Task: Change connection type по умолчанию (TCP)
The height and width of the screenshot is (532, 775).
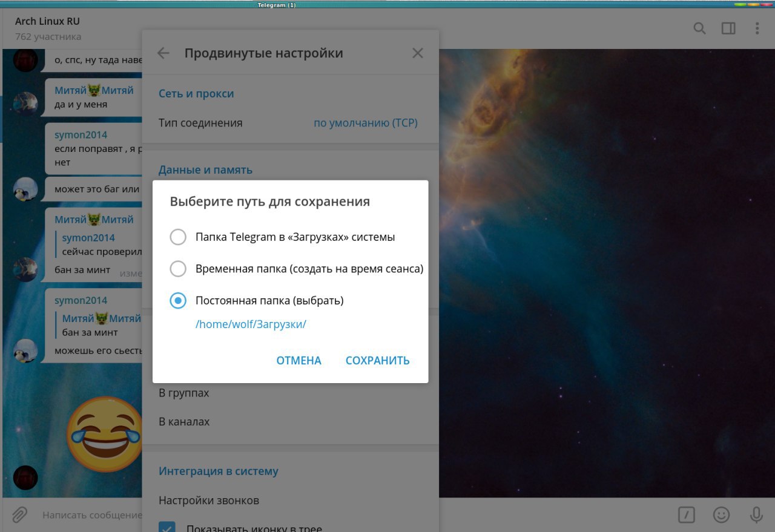Action: pyautogui.click(x=365, y=123)
